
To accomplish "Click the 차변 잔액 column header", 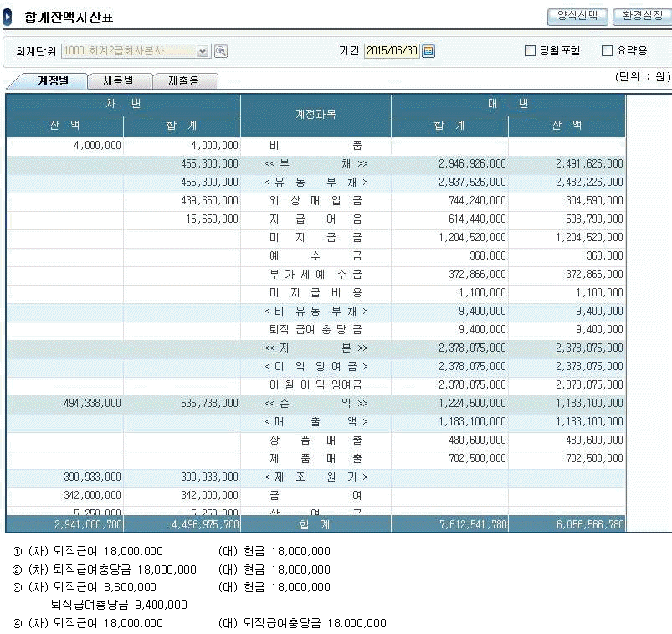I will [x=64, y=126].
